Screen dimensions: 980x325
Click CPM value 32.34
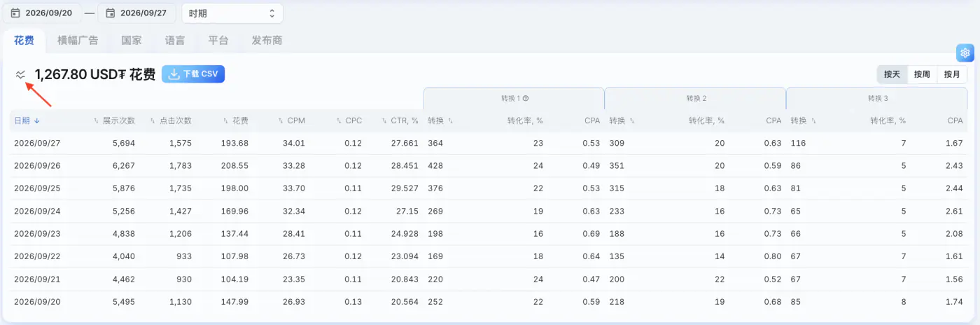(x=293, y=212)
